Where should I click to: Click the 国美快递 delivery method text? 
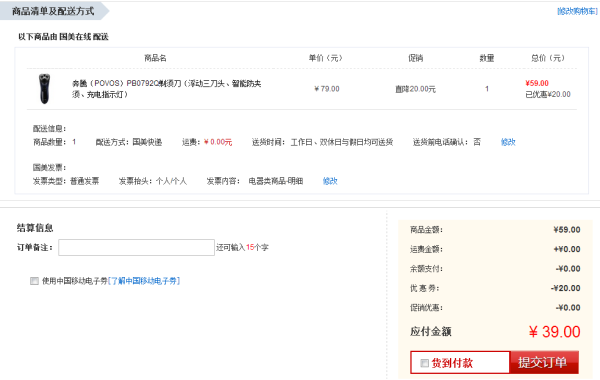click(147, 142)
